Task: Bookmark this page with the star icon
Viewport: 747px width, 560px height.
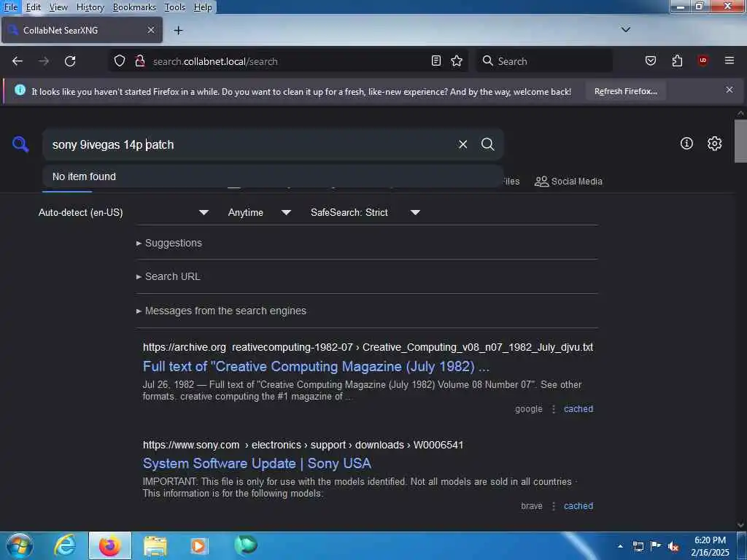Action: click(x=457, y=61)
